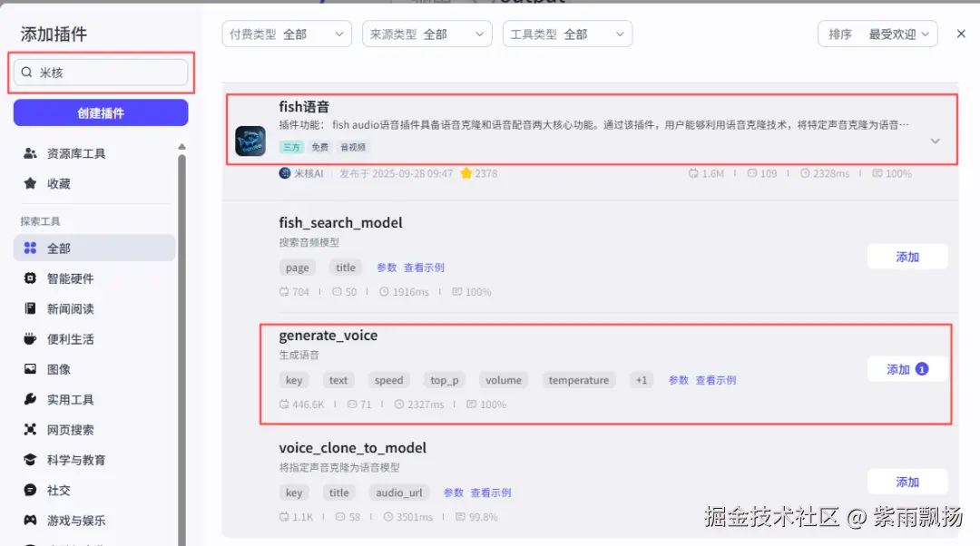Choose the 智能硬件 category icon
The width and height of the screenshot is (980, 546).
pos(30,278)
